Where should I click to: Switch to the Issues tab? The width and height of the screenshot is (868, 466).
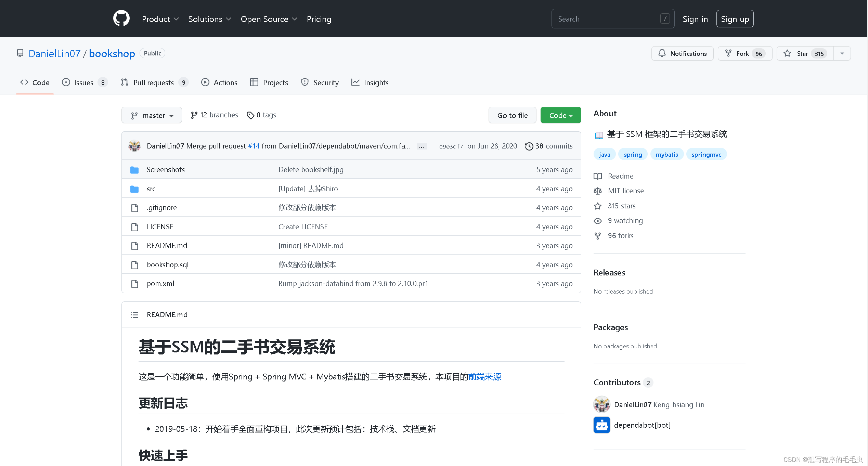(85, 82)
